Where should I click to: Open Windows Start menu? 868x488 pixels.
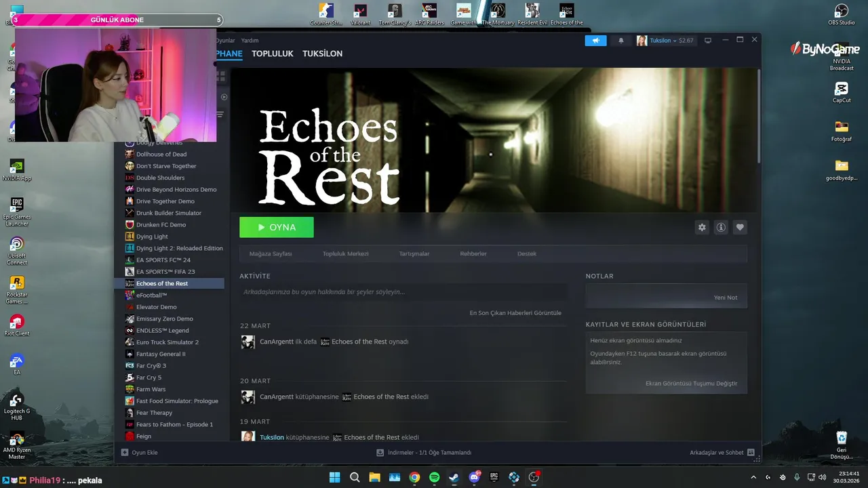(x=334, y=477)
